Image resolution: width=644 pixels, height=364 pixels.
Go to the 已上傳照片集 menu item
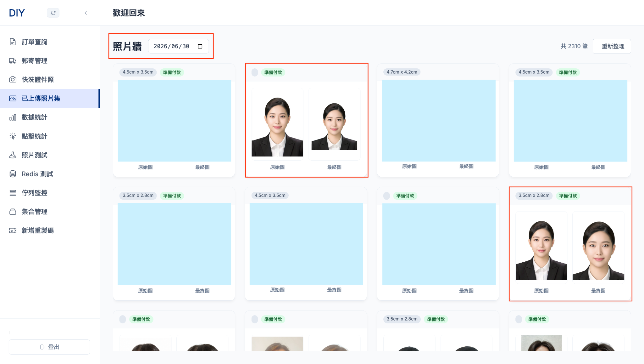pyautogui.click(x=50, y=99)
